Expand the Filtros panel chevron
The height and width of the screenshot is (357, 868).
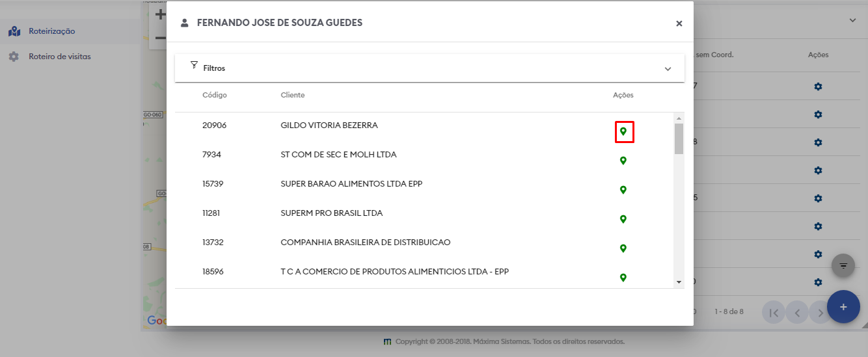(x=668, y=69)
